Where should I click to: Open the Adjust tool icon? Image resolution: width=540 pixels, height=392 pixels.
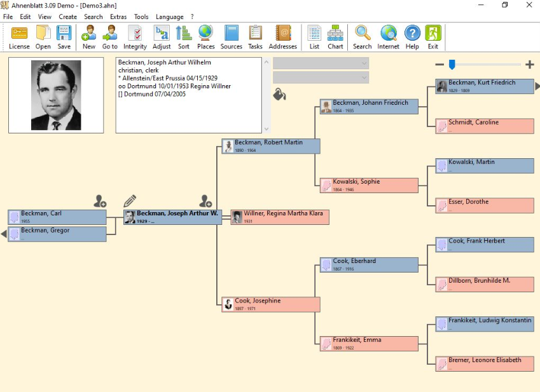(162, 37)
